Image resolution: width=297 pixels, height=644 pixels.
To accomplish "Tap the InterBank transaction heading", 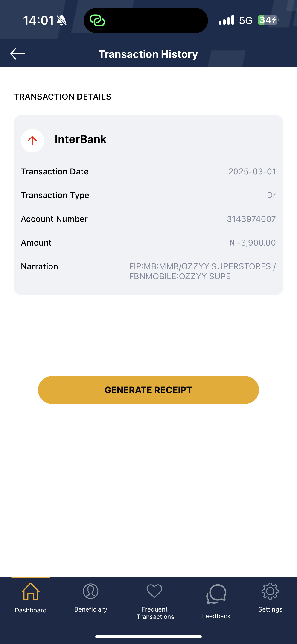I will click(81, 139).
